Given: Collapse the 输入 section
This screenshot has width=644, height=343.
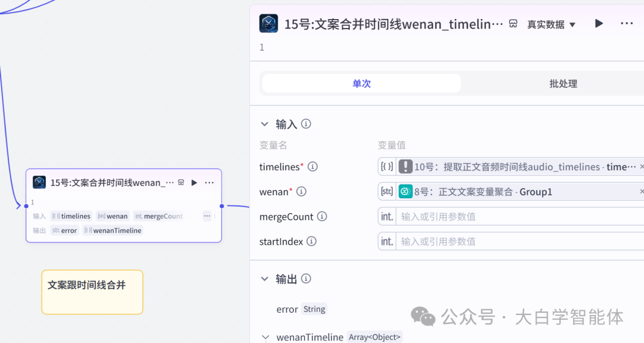Looking at the screenshot, I should 265,124.
